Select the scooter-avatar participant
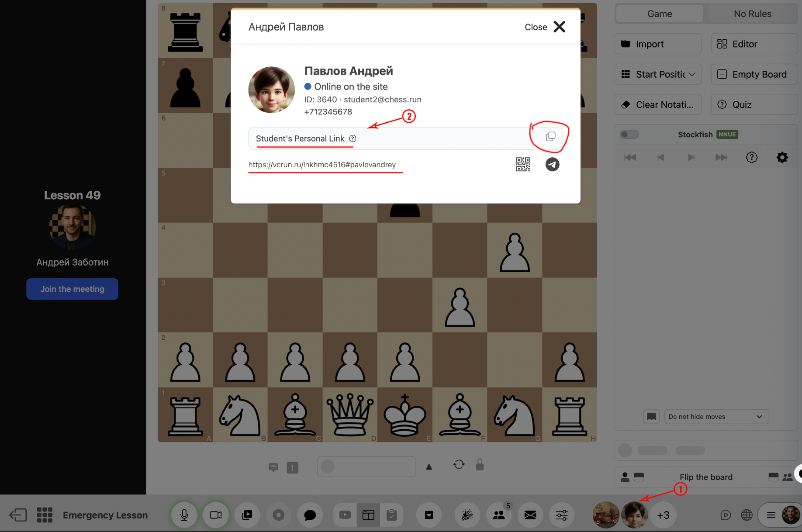 606,515
